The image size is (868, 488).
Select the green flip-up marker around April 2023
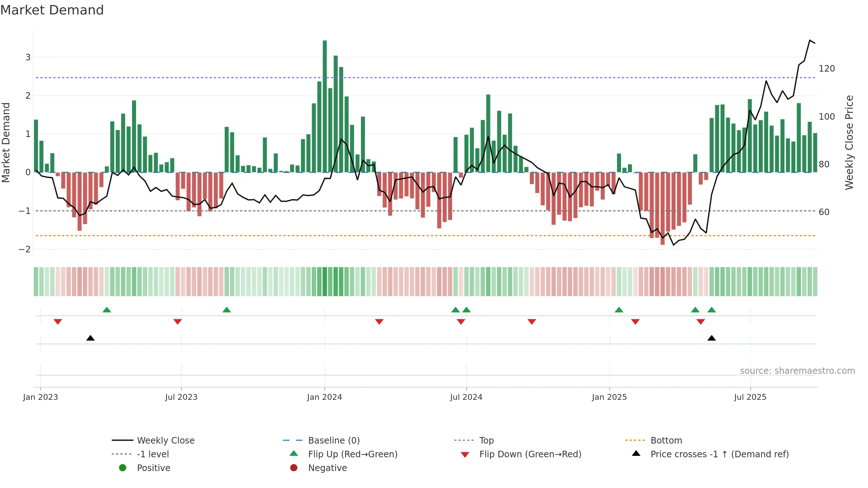[107, 310]
